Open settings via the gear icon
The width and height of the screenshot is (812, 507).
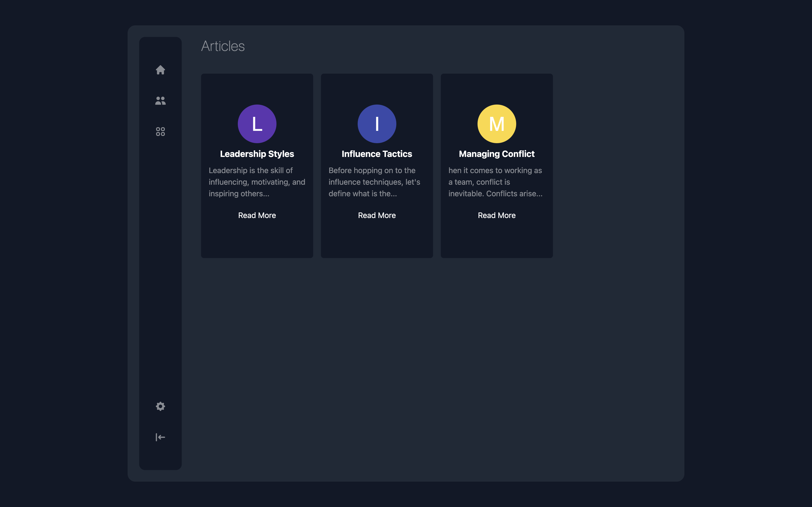point(160,406)
